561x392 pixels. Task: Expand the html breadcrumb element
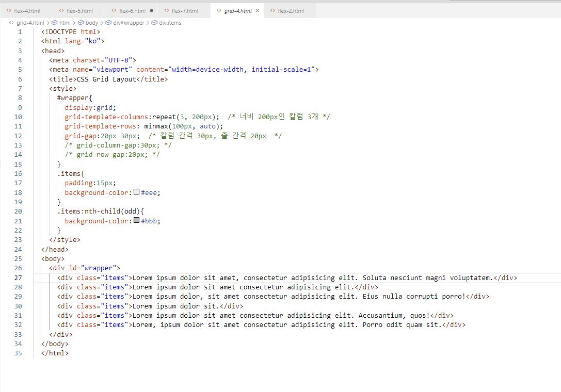point(65,23)
